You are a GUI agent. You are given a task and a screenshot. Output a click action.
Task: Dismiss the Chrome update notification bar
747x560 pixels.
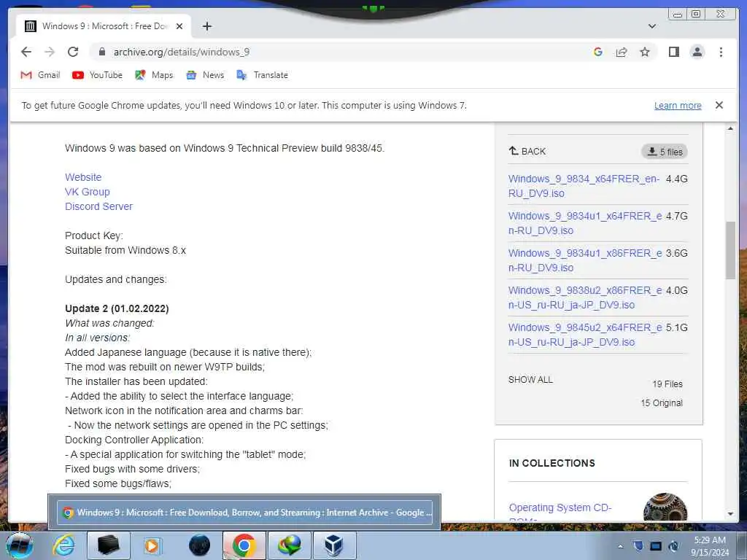pyautogui.click(x=719, y=105)
